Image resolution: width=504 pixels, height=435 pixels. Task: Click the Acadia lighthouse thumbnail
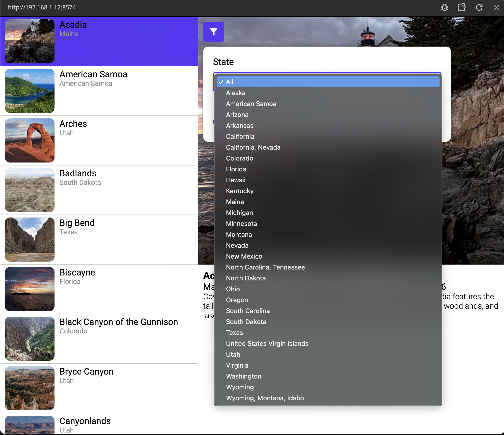pyautogui.click(x=30, y=41)
